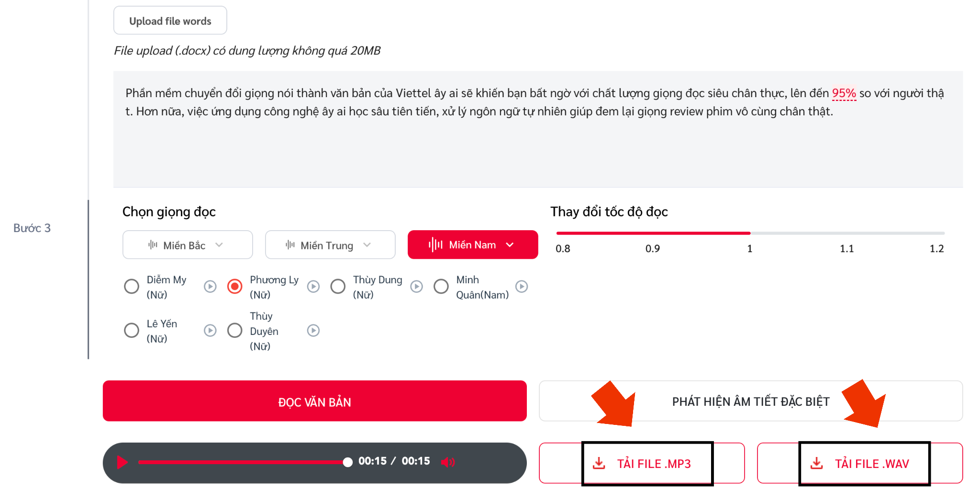
Task: Click the Upload file words button
Action: [170, 21]
